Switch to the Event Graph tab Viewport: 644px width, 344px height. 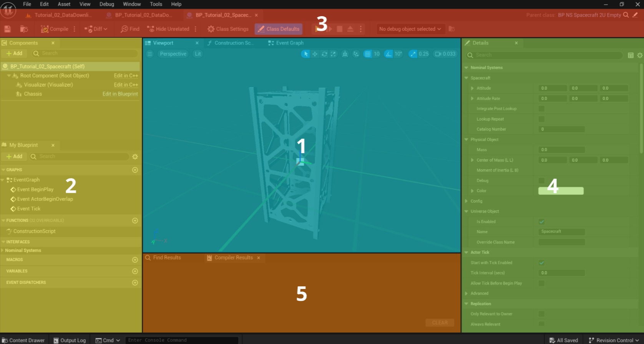pyautogui.click(x=289, y=43)
